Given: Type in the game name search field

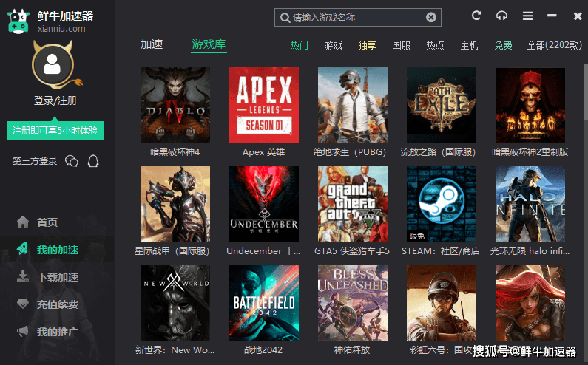Looking at the screenshot, I should tap(355, 18).
